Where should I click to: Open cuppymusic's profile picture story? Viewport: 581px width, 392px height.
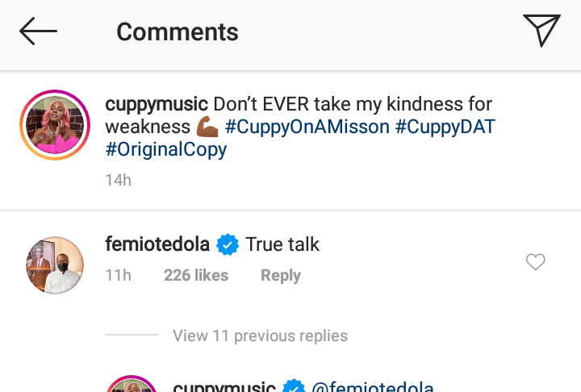coord(53,125)
